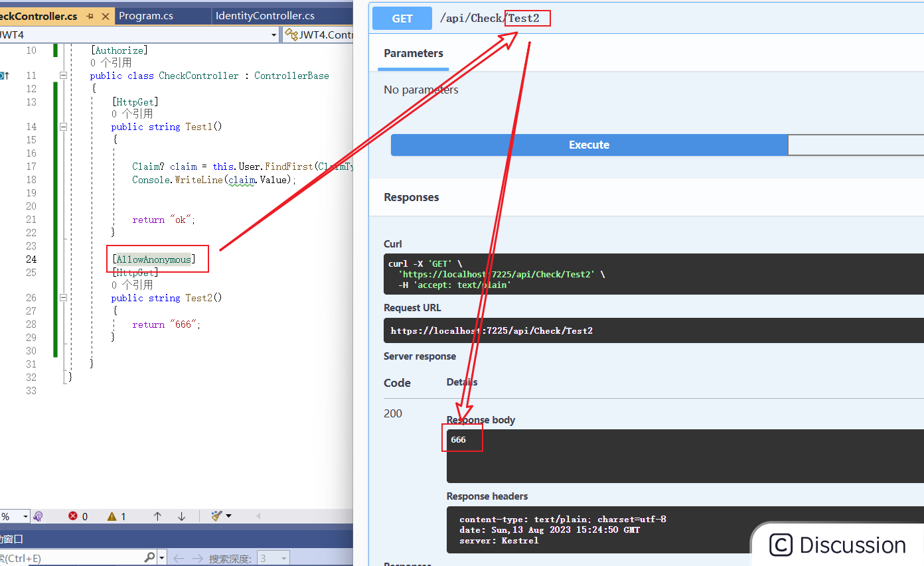
Task: Click the [Authorize] attribute on line 10
Action: (119, 50)
